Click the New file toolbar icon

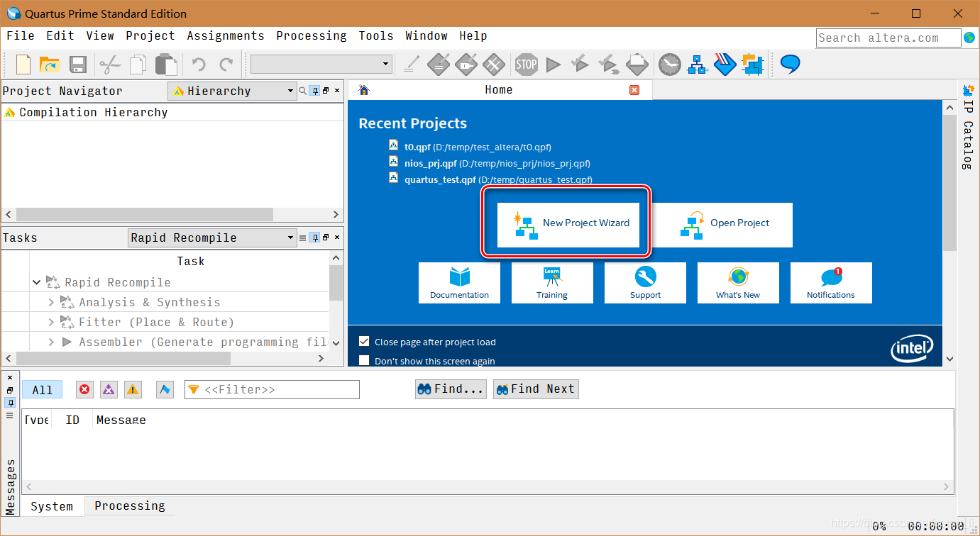(x=23, y=65)
